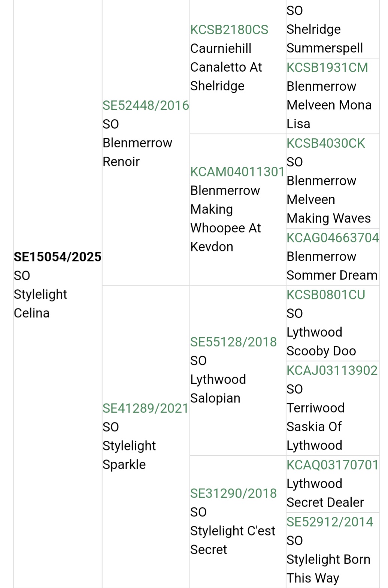This screenshot has width=388, height=588.
Task: Open KCSB1931CM pedigree link
Action: coord(327,68)
